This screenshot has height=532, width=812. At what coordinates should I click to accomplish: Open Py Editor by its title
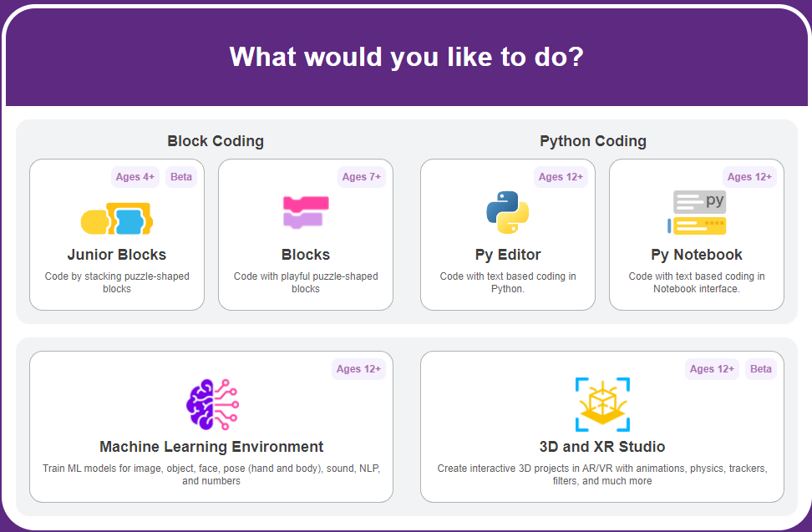coord(508,255)
